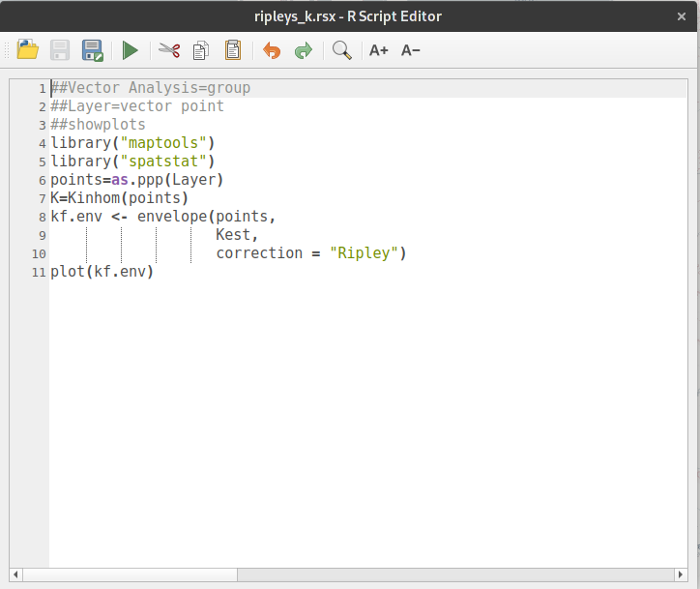Open find and replace with the magnifier icon
Viewport: 700px width, 589px height.
pyautogui.click(x=341, y=50)
